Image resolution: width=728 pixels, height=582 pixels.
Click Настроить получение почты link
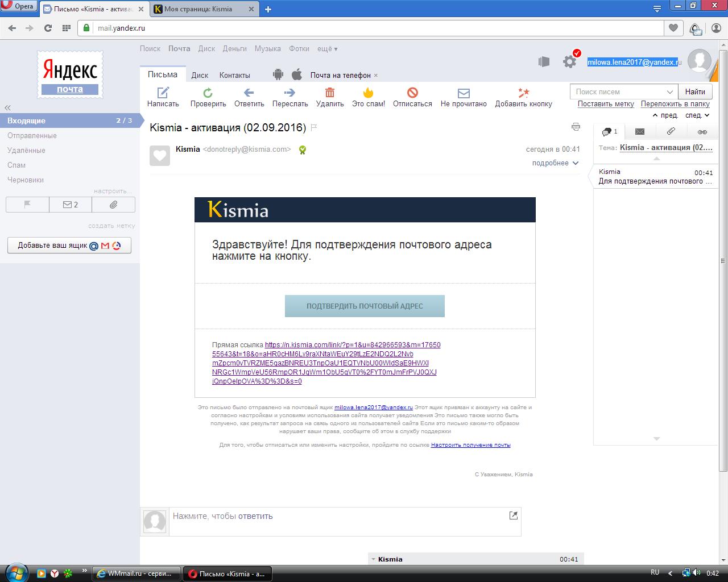click(x=470, y=445)
